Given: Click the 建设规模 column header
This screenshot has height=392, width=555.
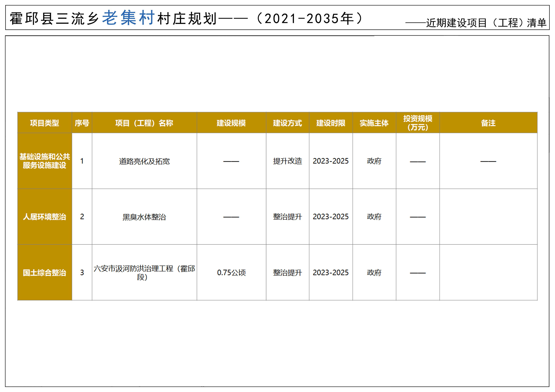Looking at the screenshot, I should pos(231,123).
